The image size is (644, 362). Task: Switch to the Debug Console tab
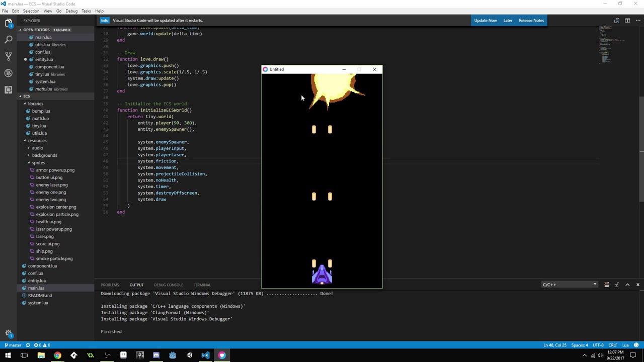click(169, 285)
